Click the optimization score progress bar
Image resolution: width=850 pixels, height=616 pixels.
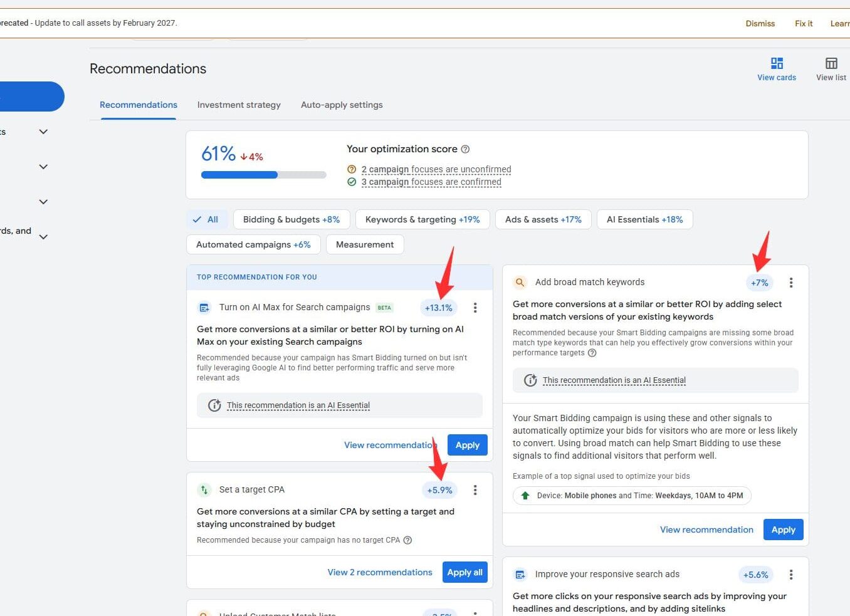tap(263, 175)
